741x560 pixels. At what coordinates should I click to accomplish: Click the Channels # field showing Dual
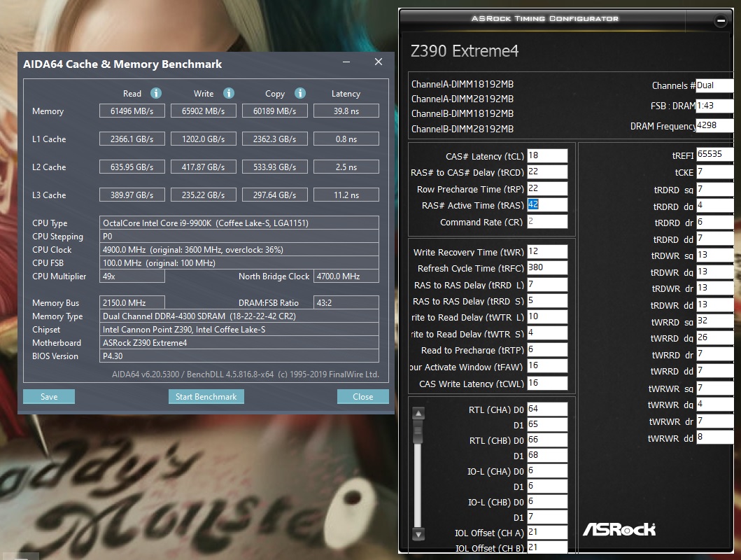(714, 85)
